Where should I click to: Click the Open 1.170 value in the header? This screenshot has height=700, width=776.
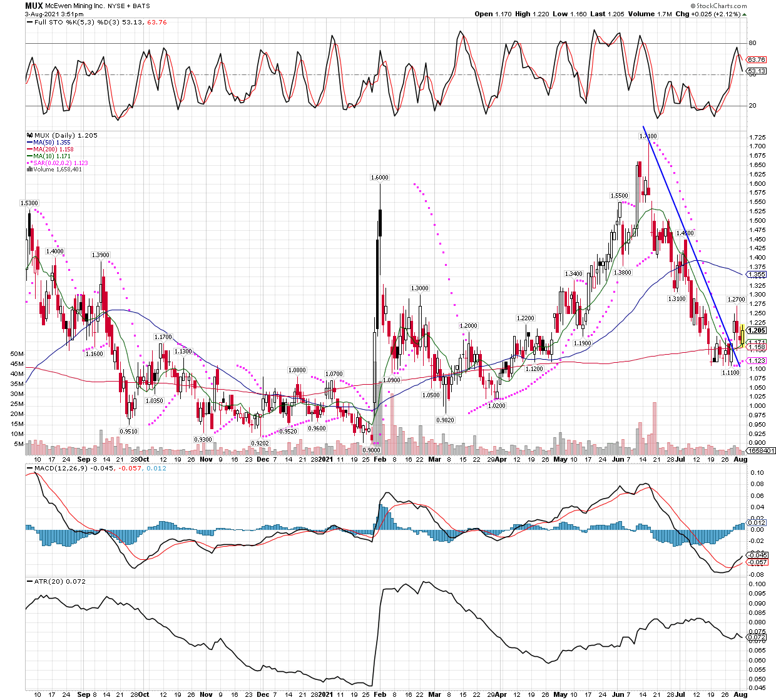[493, 14]
